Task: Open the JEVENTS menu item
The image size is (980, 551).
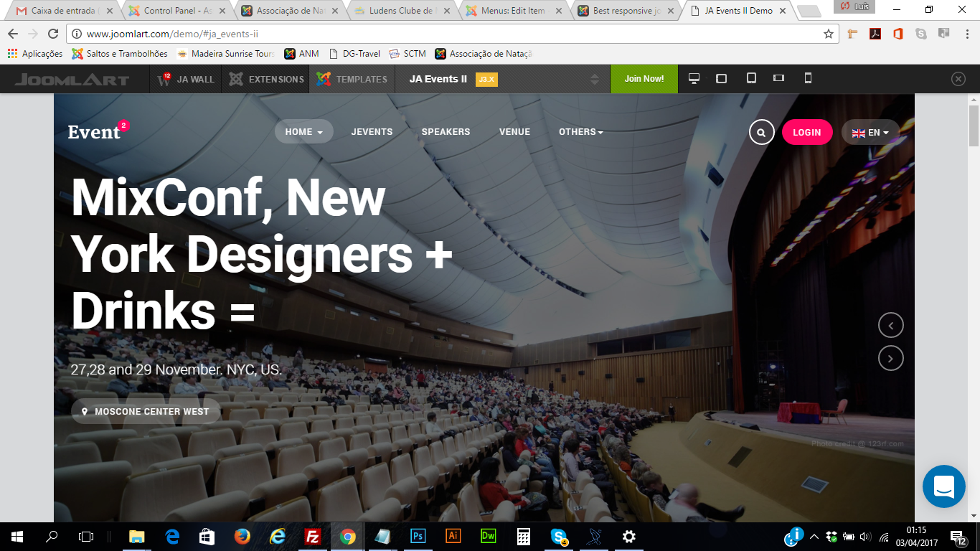Action: (372, 132)
